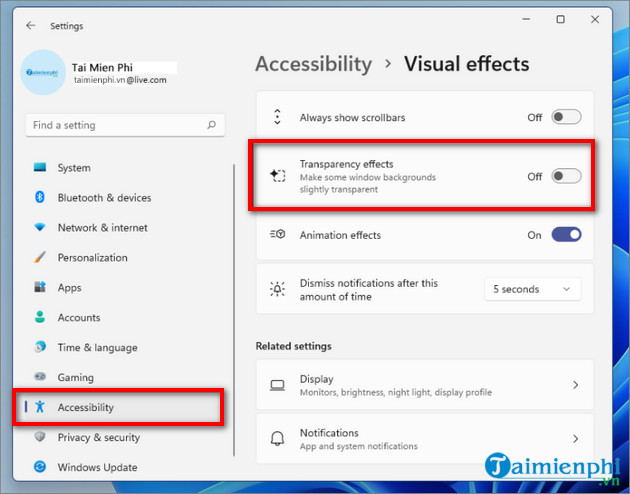Enable the Transparency effects switch
This screenshot has width=630, height=494.
(566, 176)
